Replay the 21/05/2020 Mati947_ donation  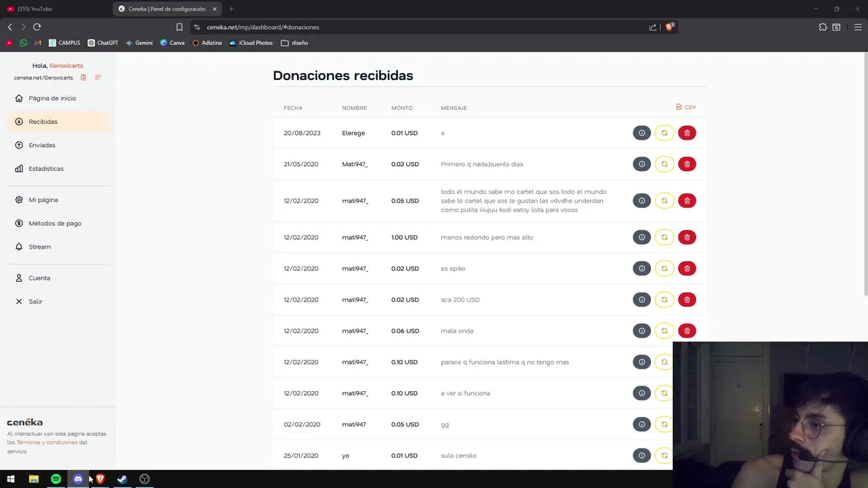[665, 164]
